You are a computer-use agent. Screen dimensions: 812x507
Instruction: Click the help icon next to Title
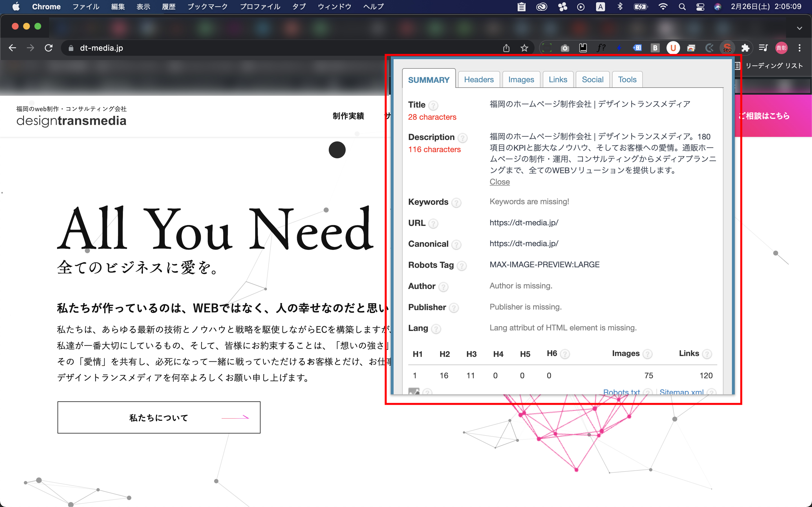pos(433,106)
